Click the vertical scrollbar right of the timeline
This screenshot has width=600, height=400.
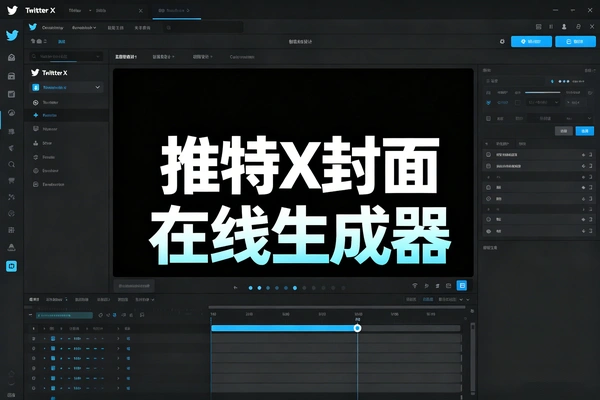click(x=473, y=358)
